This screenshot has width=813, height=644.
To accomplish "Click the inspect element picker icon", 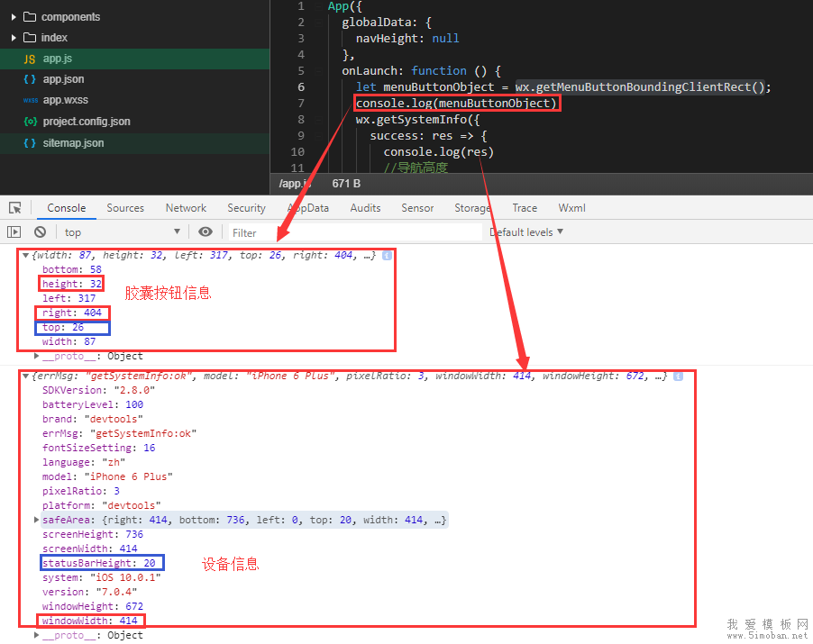I will point(15,208).
